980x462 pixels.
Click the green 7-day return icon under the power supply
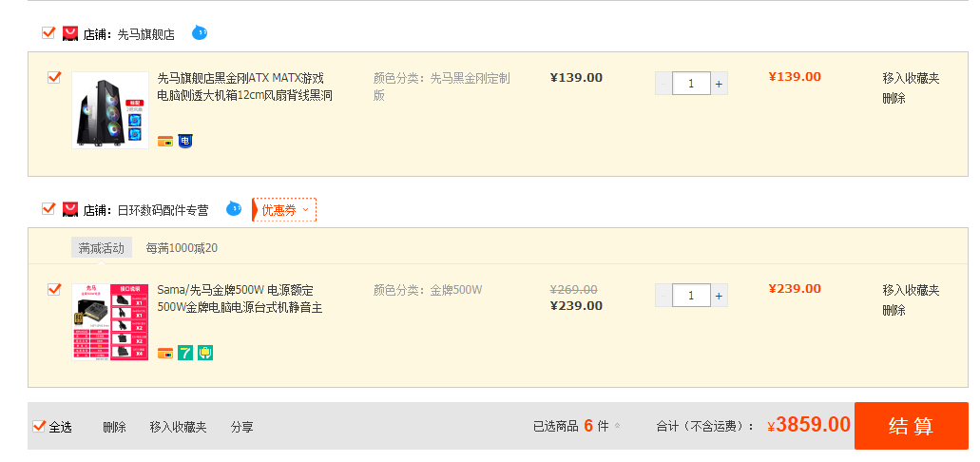[x=185, y=354]
